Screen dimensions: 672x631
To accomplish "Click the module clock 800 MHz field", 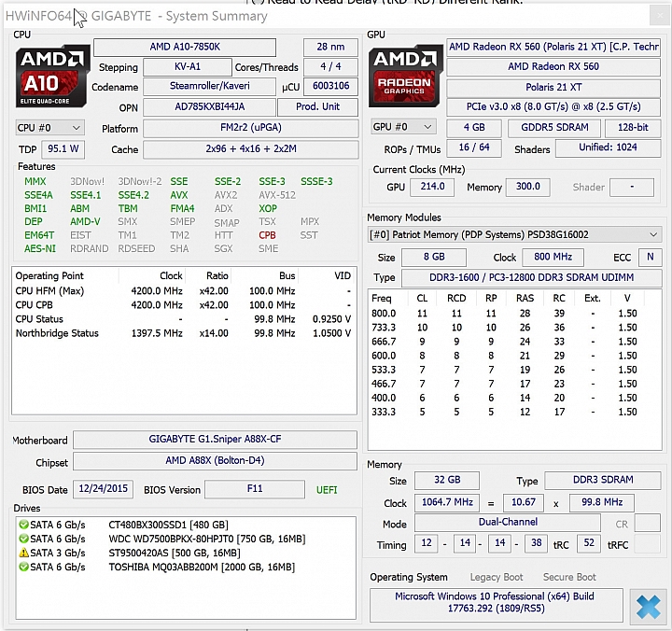I will tap(553, 258).
